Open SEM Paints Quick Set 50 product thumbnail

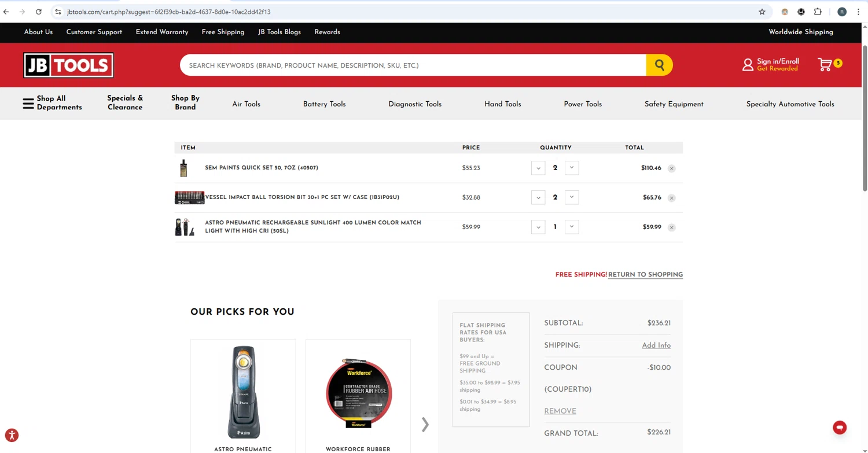[183, 168]
